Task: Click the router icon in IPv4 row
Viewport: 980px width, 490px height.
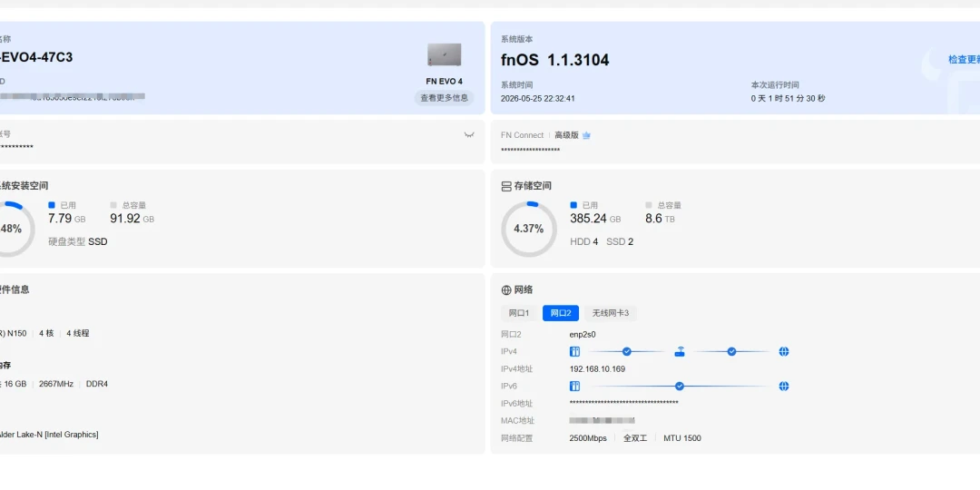Action: pos(680,352)
